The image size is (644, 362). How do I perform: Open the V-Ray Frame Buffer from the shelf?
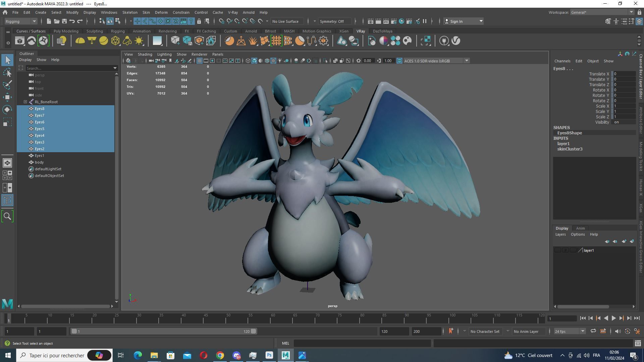19,41
